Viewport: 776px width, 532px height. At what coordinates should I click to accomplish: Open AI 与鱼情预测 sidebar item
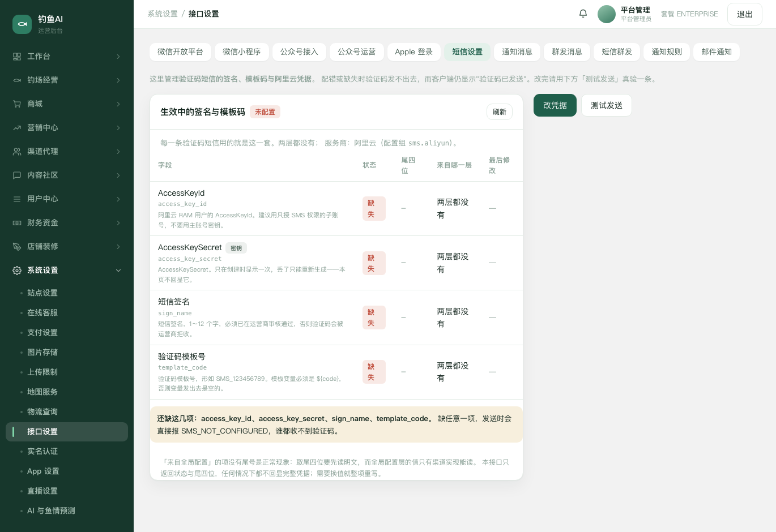[x=67, y=511]
